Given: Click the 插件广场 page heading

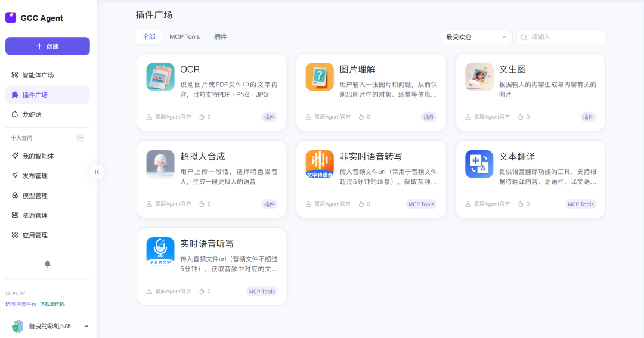Looking at the screenshot, I should click(154, 15).
